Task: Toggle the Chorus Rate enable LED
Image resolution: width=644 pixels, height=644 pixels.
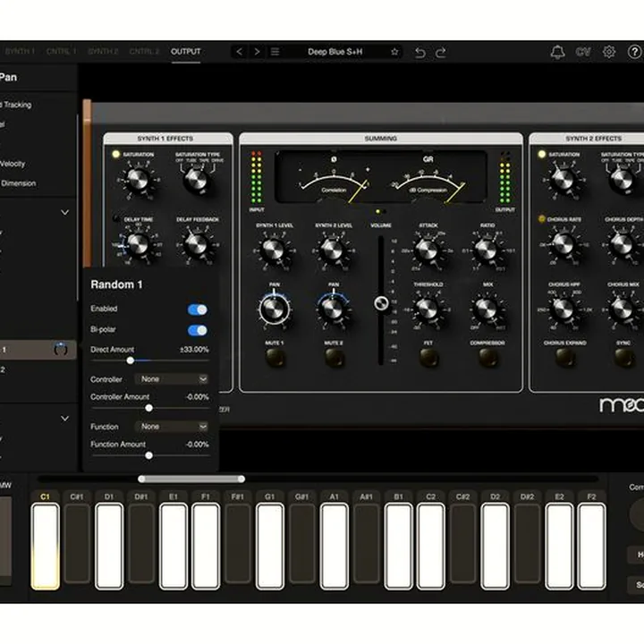Action: (x=542, y=219)
